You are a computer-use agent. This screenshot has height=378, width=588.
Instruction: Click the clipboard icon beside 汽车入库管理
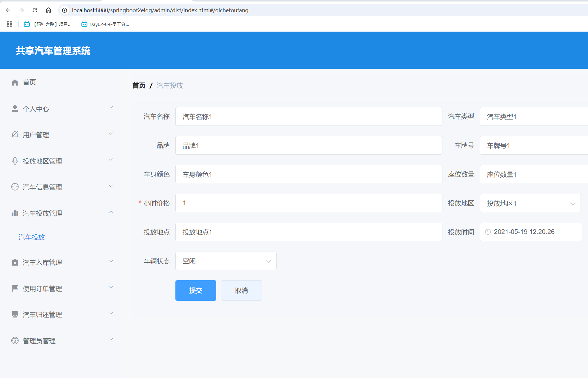coord(15,262)
